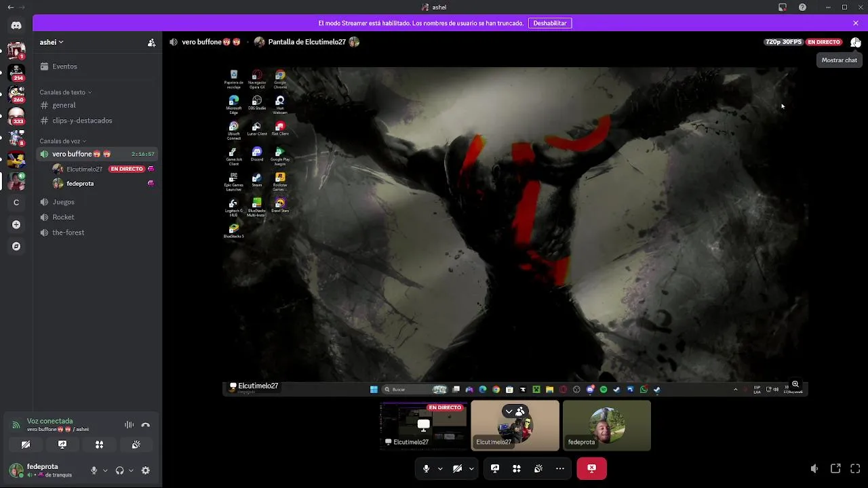Open the Discover servers compass icon
Screen dimensions: 868x488
[16, 246]
